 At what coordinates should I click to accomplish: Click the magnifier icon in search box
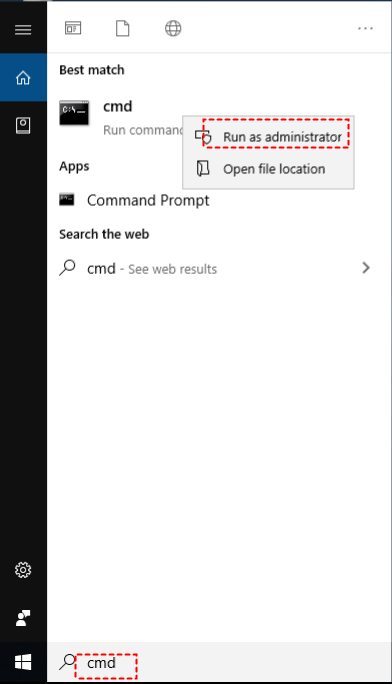pyautogui.click(x=68, y=662)
